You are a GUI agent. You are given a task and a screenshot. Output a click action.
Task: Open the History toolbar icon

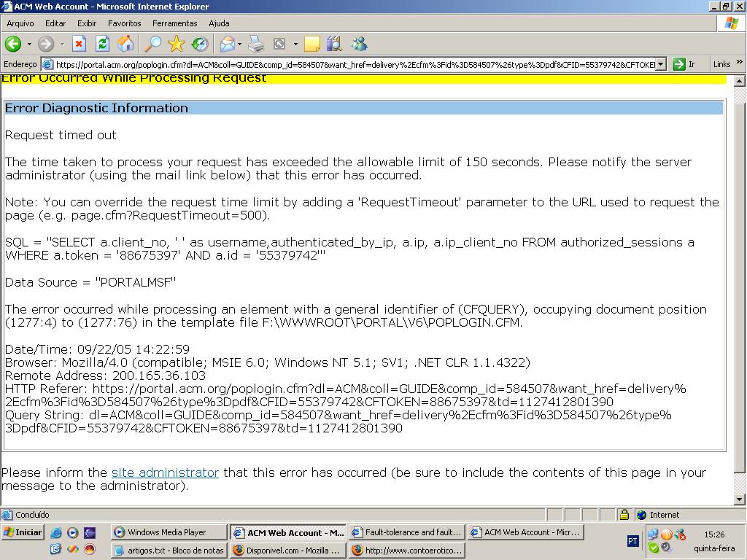tap(200, 44)
